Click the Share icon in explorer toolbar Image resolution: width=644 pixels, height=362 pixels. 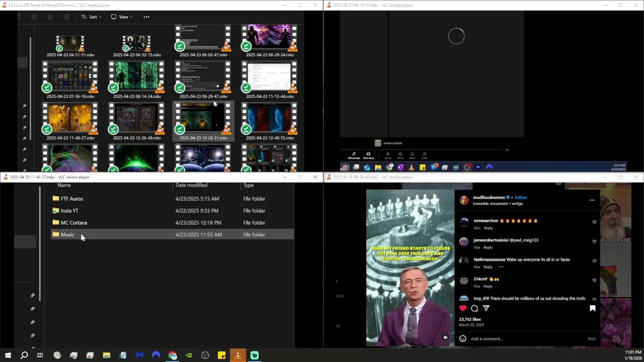(50, 17)
